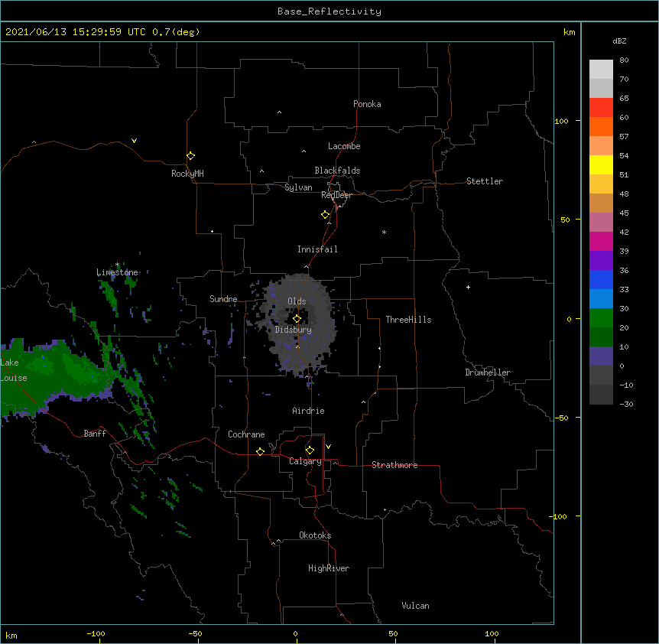Pick the dark green 10-20 dBZ legend swatch
This screenshot has width=659, height=644.
coord(601,337)
